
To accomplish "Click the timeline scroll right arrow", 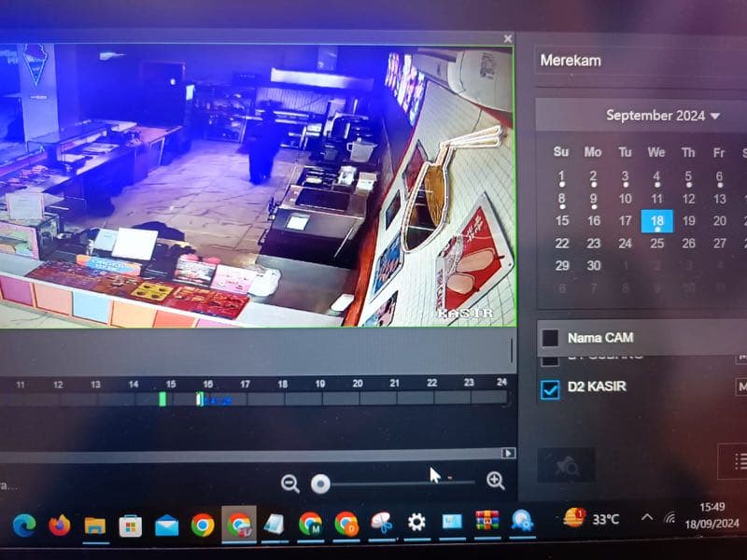I will (508, 453).
